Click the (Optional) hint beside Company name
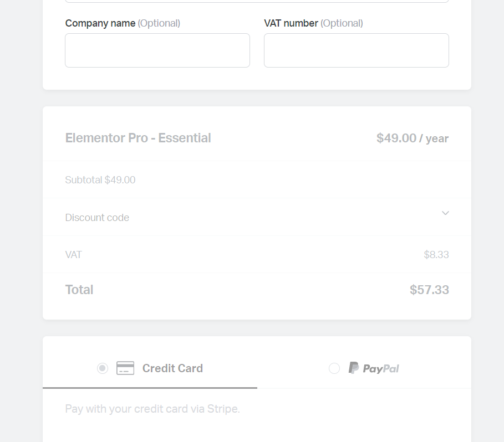The image size is (504, 442). [159, 23]
